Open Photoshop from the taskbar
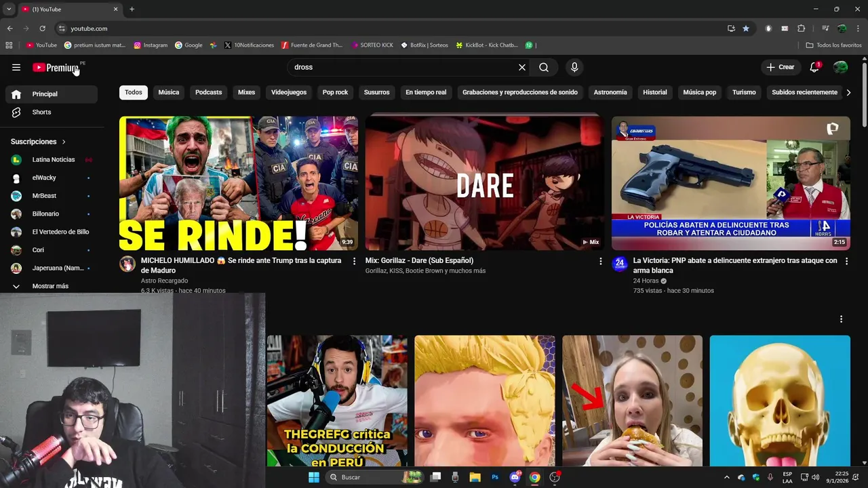 pyautogui.click(x=495, y=477)
